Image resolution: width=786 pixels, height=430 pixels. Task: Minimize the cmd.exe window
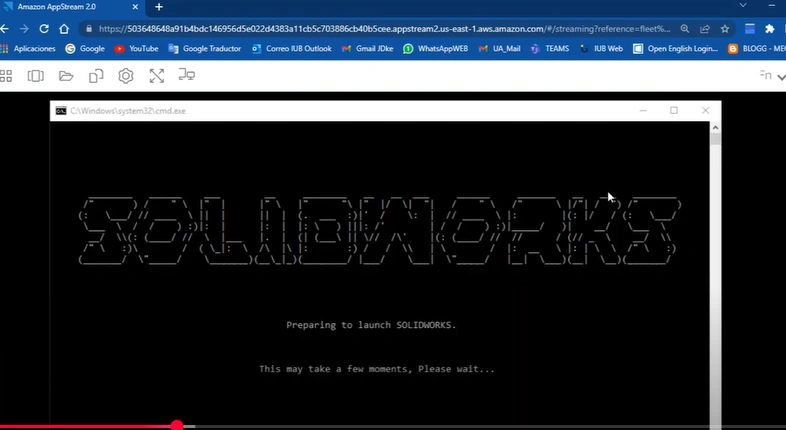coord(643,110)
